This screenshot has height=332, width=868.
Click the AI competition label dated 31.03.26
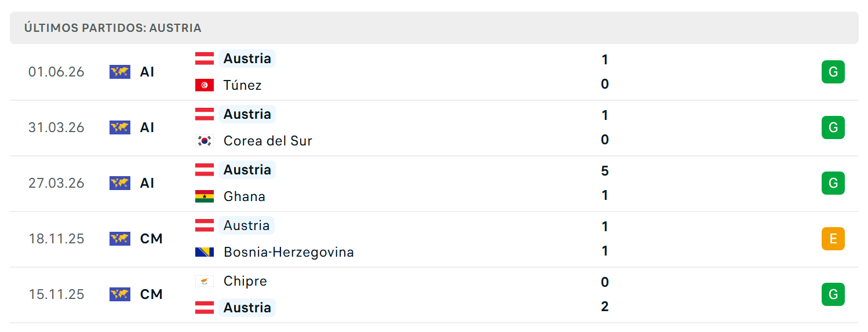[147, 127]
